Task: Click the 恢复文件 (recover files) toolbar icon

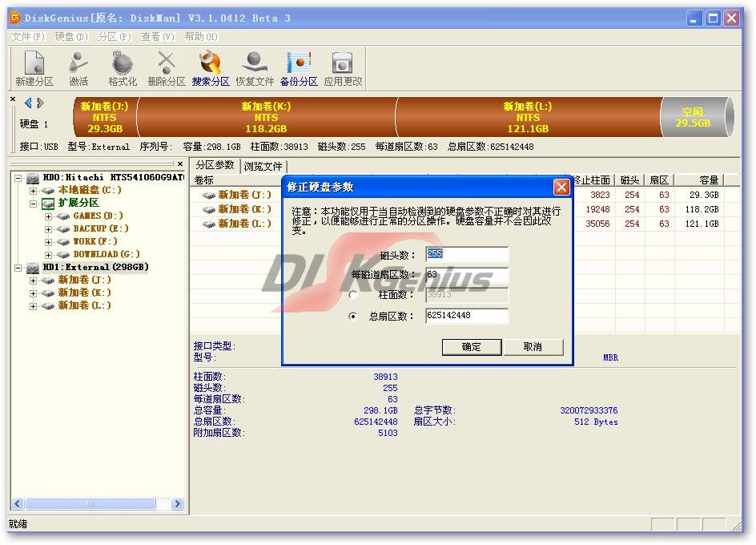Action: (x=255, y=69)
